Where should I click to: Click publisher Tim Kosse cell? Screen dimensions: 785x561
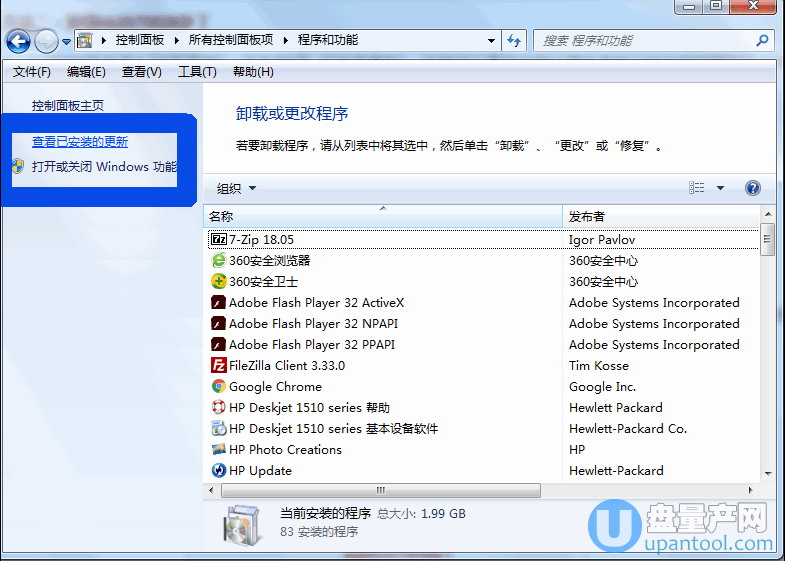point(599,366)
